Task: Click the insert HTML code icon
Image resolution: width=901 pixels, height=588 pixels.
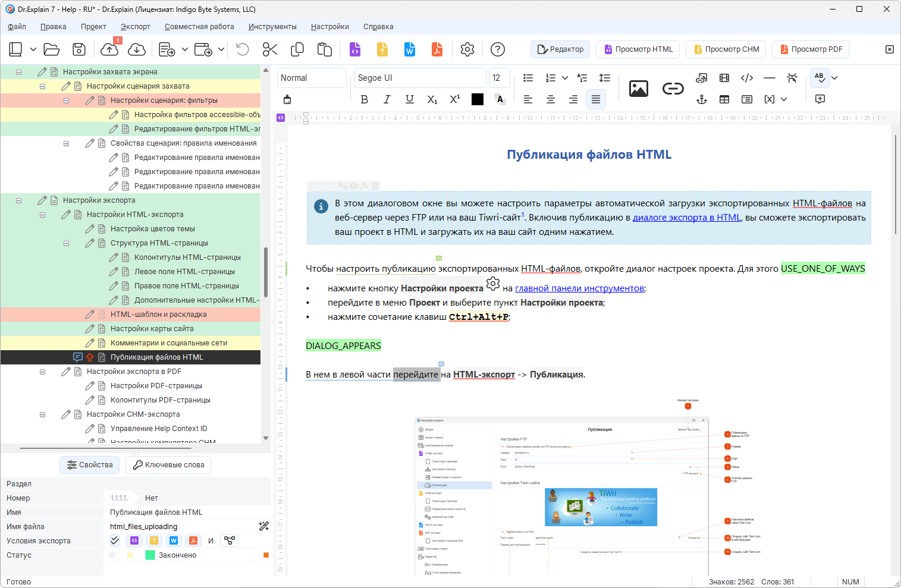Action: coord(747,78)
